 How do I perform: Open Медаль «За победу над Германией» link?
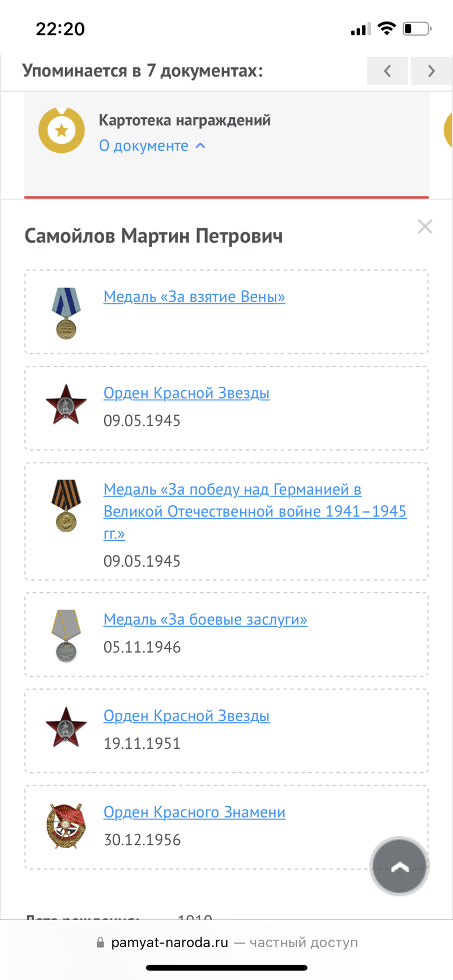coord(255,511)
